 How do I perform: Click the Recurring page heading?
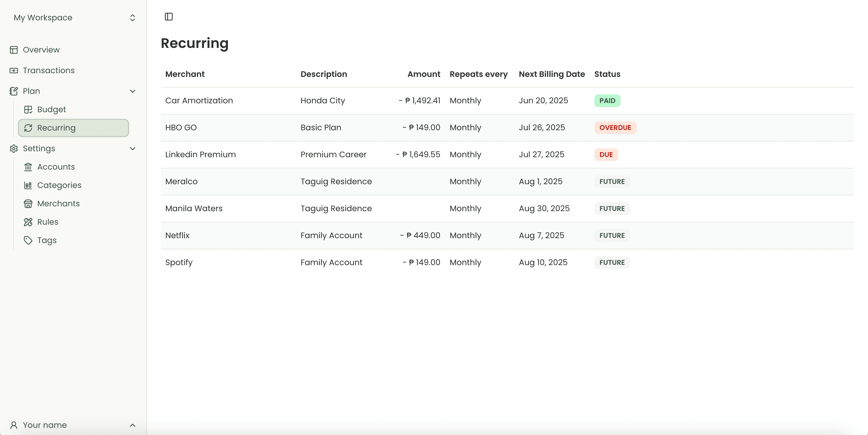point(195,43)
